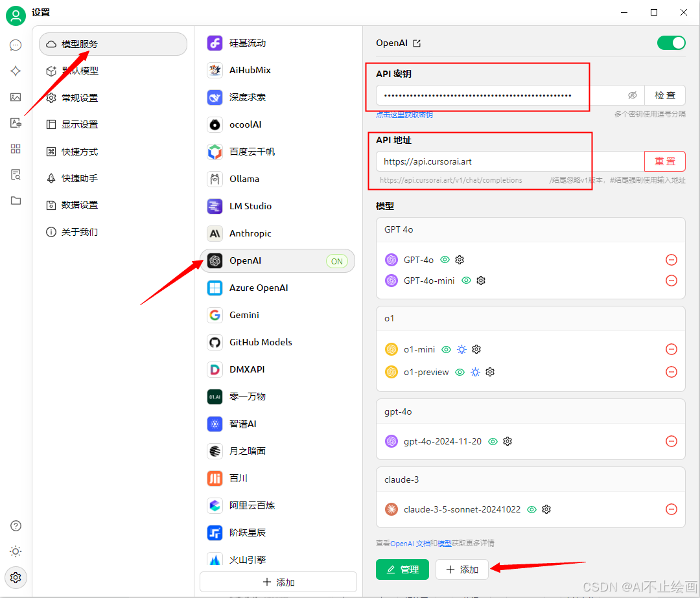Screen dimensions: 700x598
Task: Click into the API 地址 input field
Action: click(x=510, y=161)
